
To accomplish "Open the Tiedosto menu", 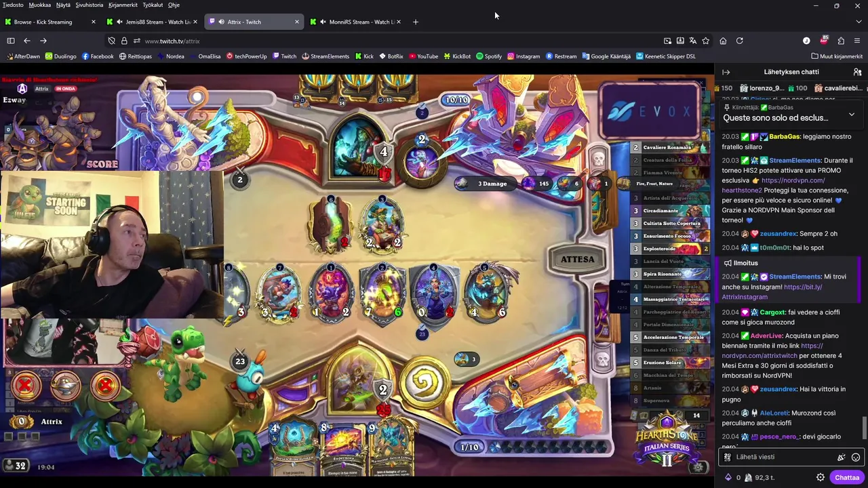I will (13, 5).
